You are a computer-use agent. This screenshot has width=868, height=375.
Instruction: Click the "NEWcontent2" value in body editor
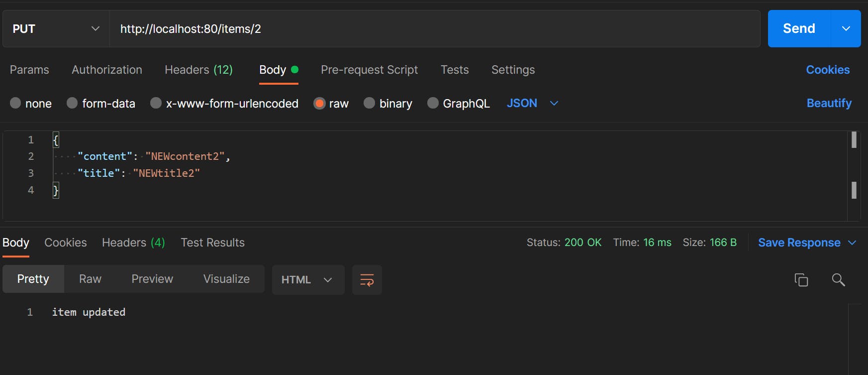tap(185, 156)
